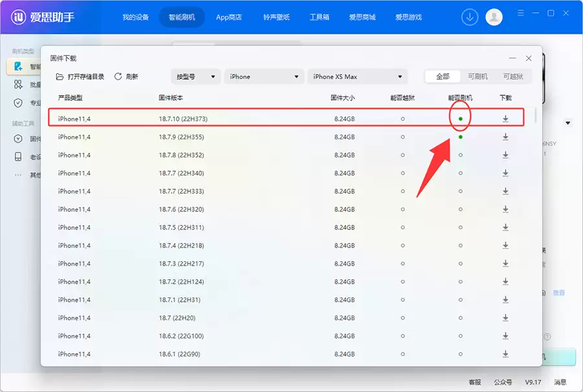Download firmware 18.7.2 (22H124)
This screenshot has height=392, width=583.
505,282
